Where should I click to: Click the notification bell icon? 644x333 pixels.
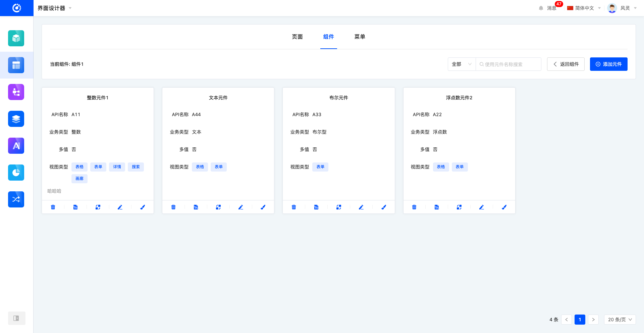[x=541, y=8]
